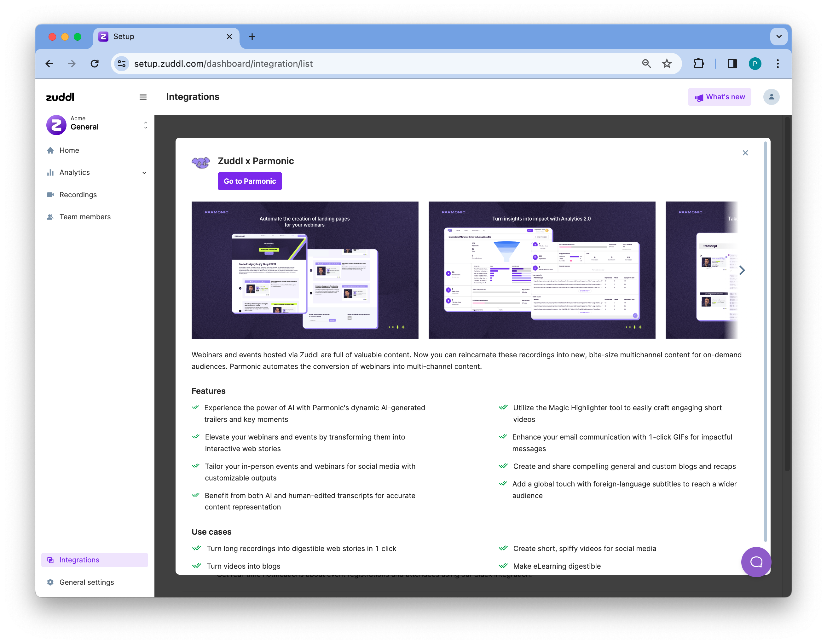Click checkmark beside custom blogs and recaps
The image size is (827, 644).
coord(503,466)
